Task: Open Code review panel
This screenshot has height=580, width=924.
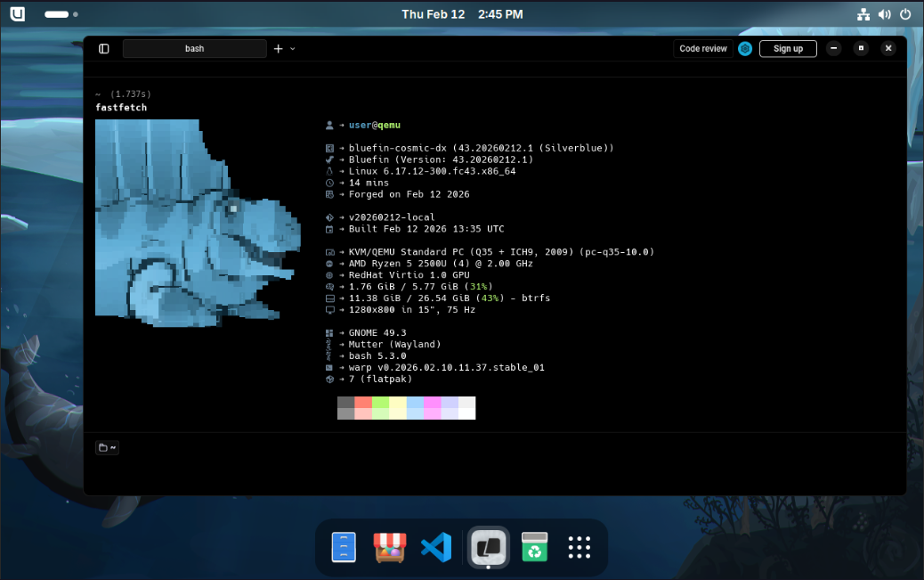Action: pyautogui.click(x=702, y=48)
